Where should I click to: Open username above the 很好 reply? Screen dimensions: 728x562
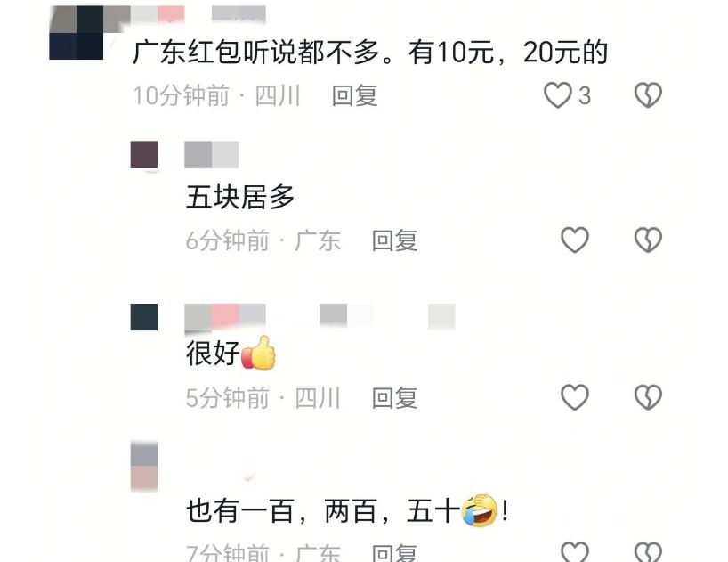click(320, 317)
